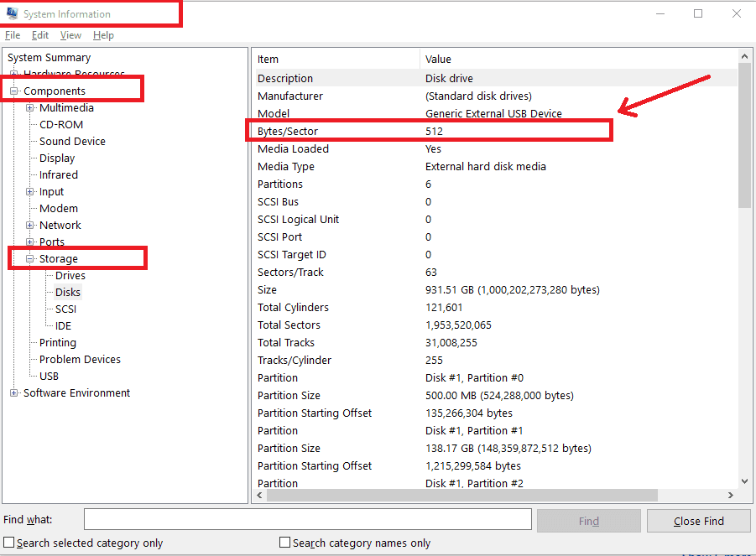This screenshot has height=556, width=756.
Task: Select Problem Devices in the tree
Action: pos(80,359)
